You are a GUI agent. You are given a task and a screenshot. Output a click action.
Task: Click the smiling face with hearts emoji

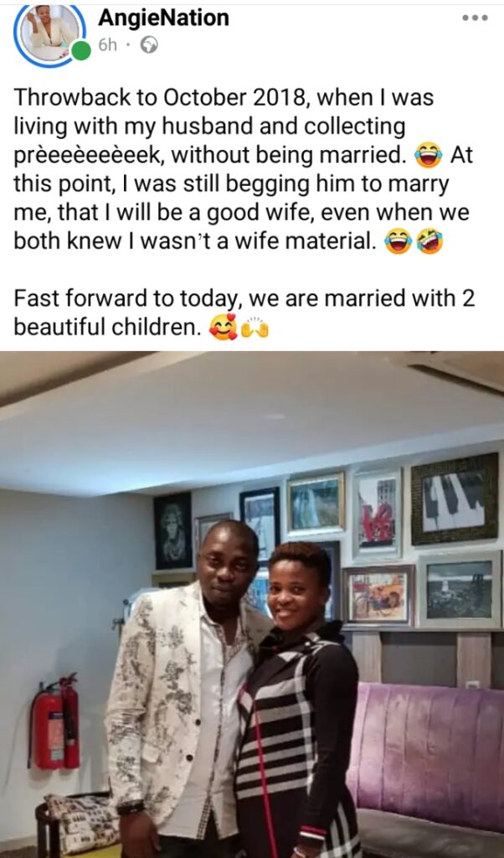pyautogui.click(x=223, y=328)
